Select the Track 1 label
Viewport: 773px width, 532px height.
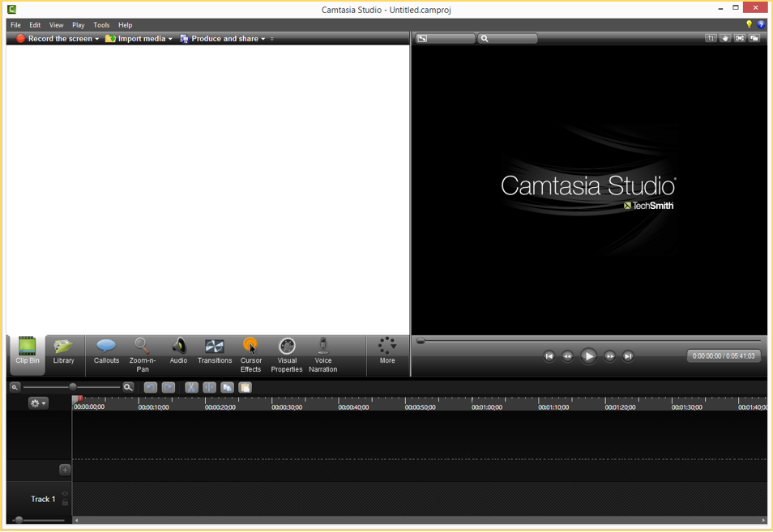pyautogui.click(x=43, y=499)
